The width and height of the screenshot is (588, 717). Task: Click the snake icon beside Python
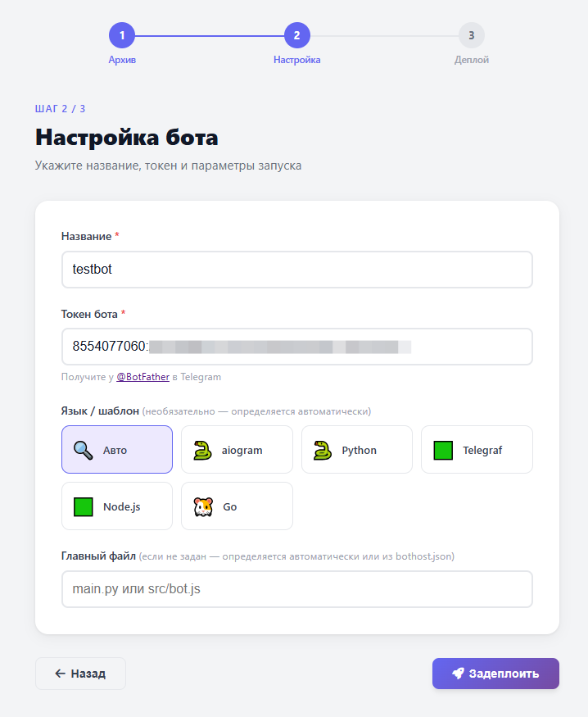[x=323, y=450]
